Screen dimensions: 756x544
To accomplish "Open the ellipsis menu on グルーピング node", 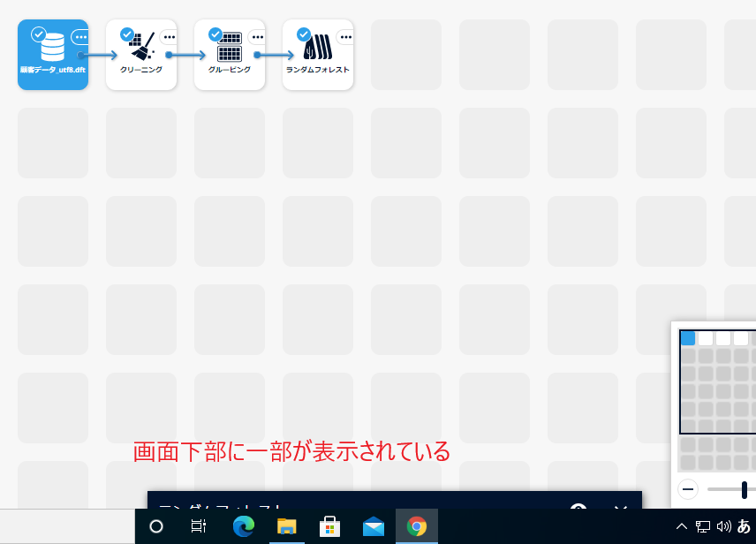I will [257, 37].
